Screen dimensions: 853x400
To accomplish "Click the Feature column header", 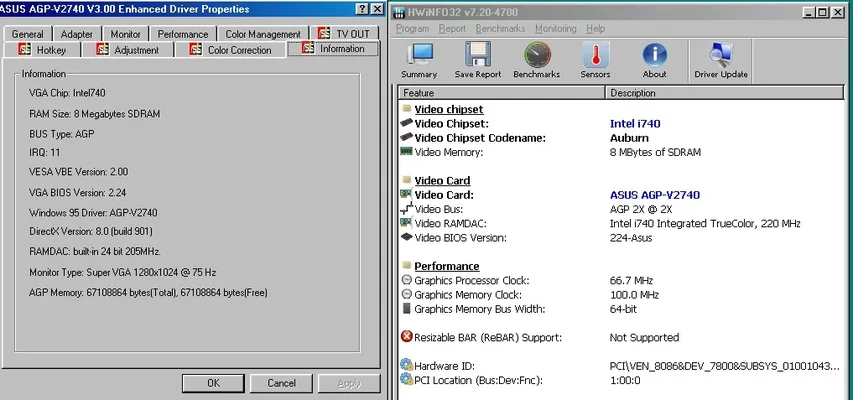I will click(502, 93).
